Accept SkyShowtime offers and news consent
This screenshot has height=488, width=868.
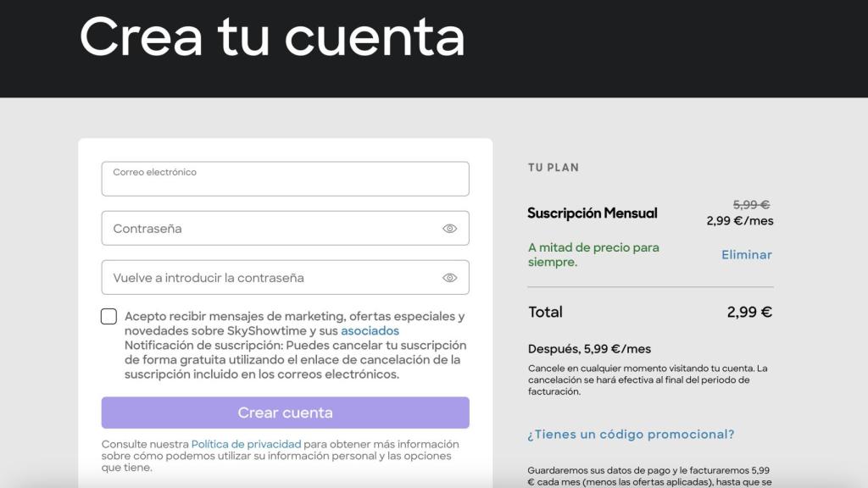[108, 316]
